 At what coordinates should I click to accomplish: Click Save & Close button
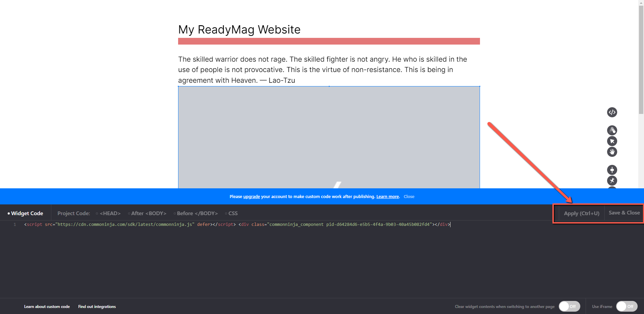624,213
